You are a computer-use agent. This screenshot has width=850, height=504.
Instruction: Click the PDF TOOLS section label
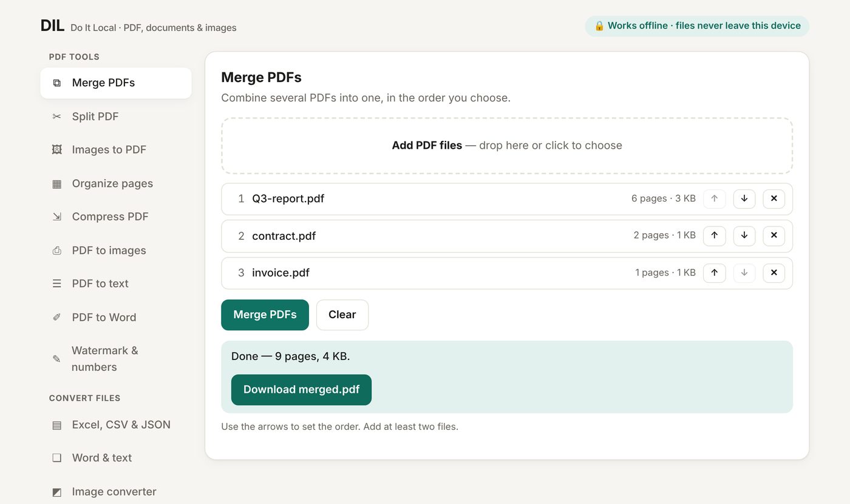[74, 57]
